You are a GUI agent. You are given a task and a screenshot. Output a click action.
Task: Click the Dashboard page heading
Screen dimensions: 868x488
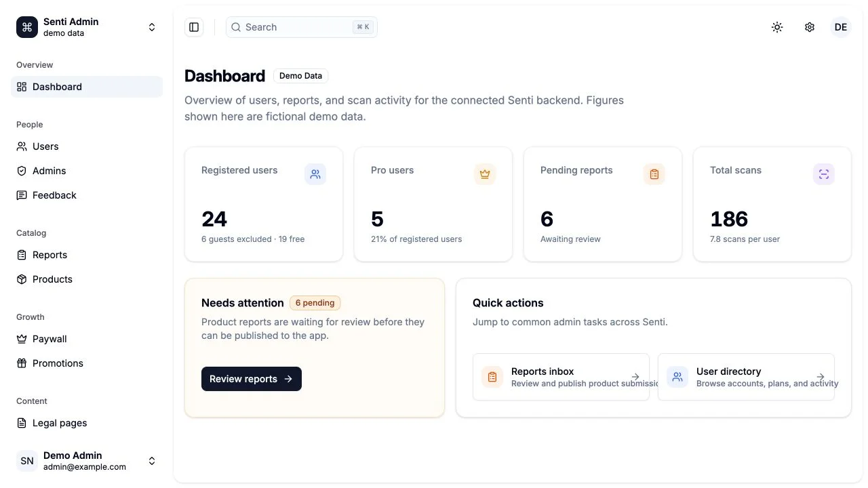(224, 76)
